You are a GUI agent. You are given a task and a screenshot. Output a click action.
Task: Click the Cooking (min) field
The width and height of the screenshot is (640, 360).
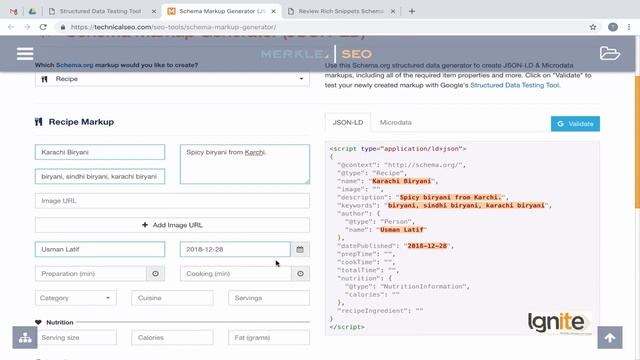236,273
